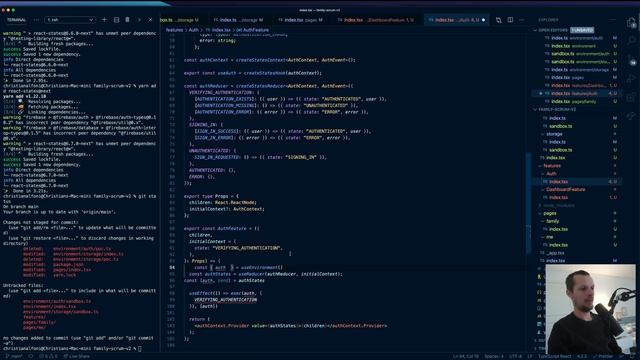640x360 pixels.
Task: Open index.tsx pages/family in Open Editors
Action: pos(577,101)
